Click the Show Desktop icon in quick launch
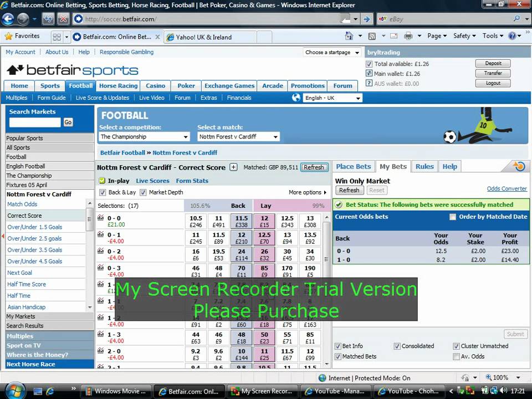 (x=38, y=391)
